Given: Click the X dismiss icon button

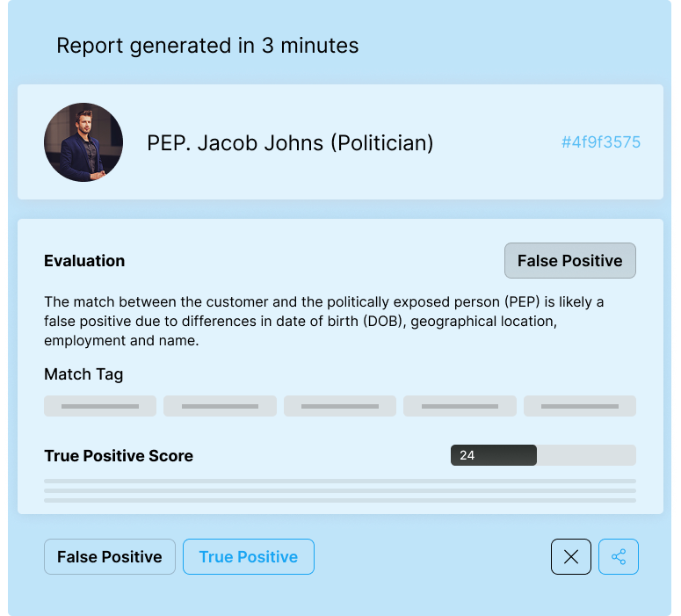Looking at the screenshot, I should click(x=570, y=556).
